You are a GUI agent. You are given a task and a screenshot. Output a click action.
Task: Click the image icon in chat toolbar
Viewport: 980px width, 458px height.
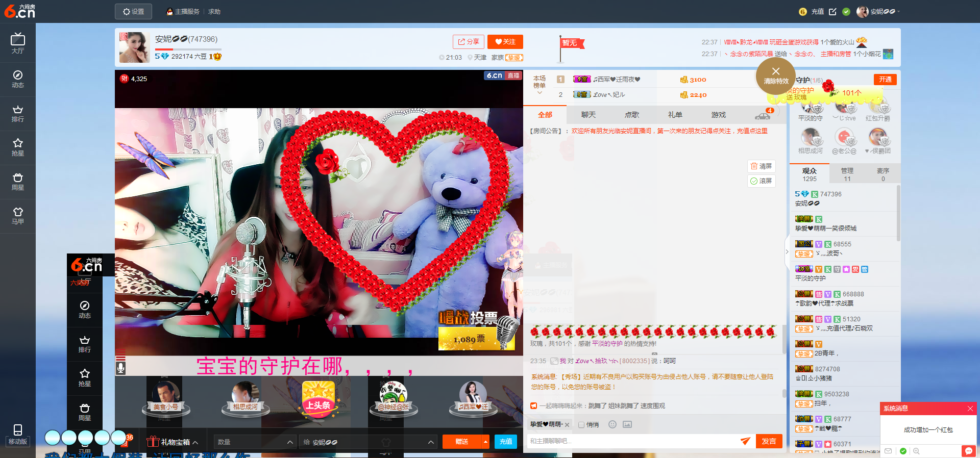tap(627, 424)
